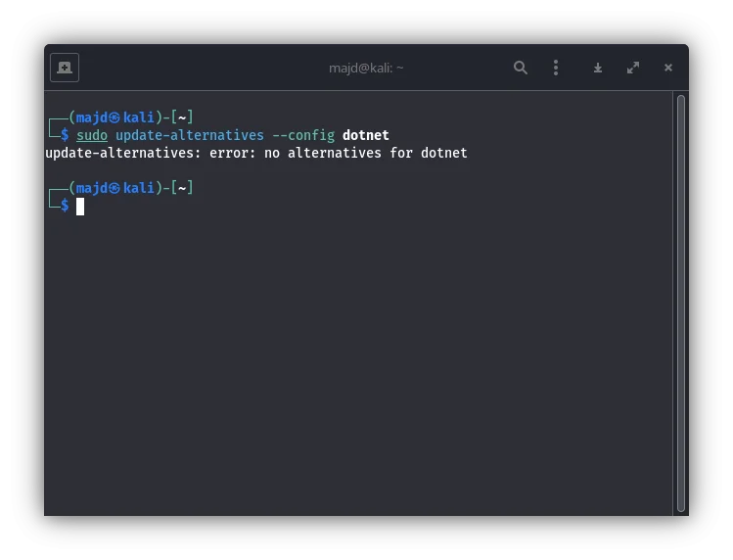Open the three-dot options menu

(x=556, y=68)
